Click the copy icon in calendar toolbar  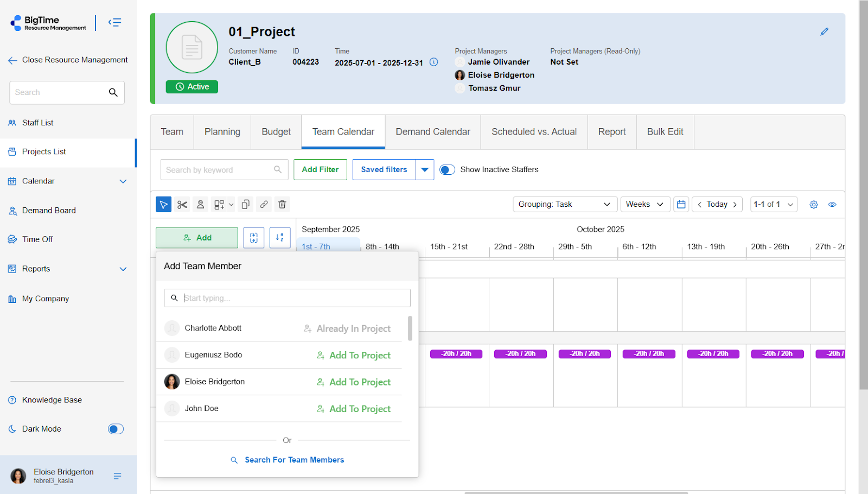[x=246, y=205]
